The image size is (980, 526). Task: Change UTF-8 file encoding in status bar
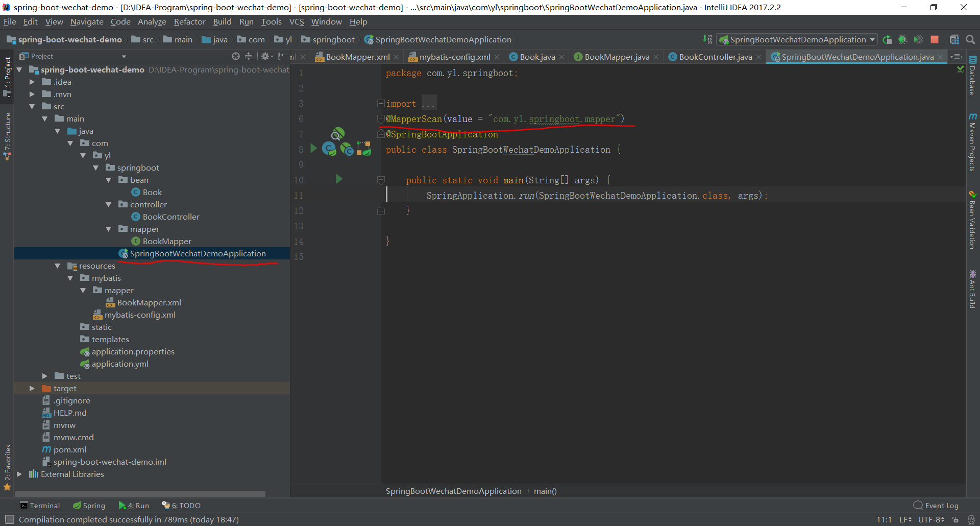[x=932, y=519]
